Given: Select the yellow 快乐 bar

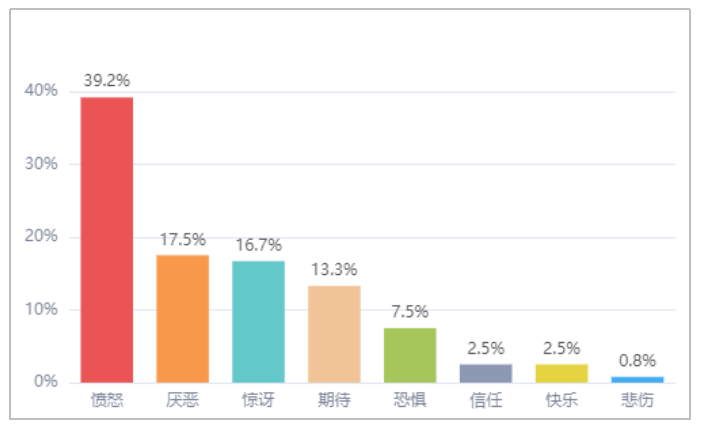Looking at the screenshot, I should pos(561,373).
